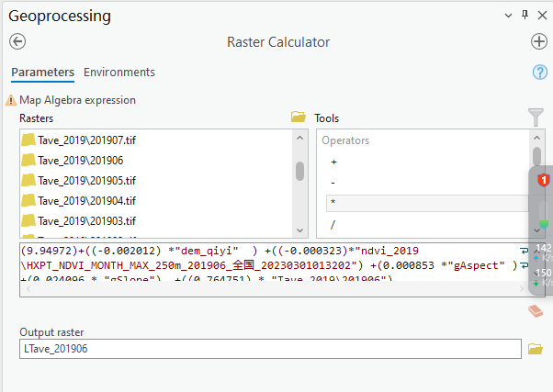The width and height of the screenshot is (553, 392).
Task: Select the multiplication * operator
Action: coord(333,202)
